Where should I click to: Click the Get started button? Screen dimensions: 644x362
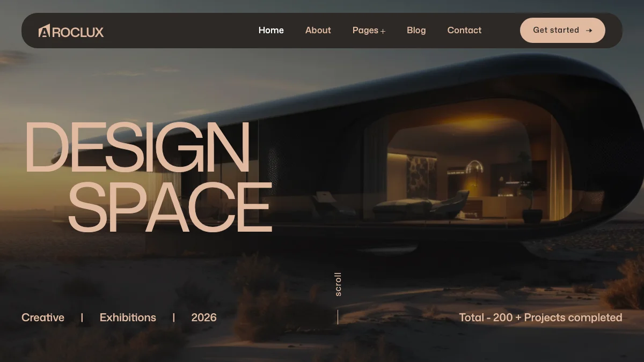(x=562, y=30)
